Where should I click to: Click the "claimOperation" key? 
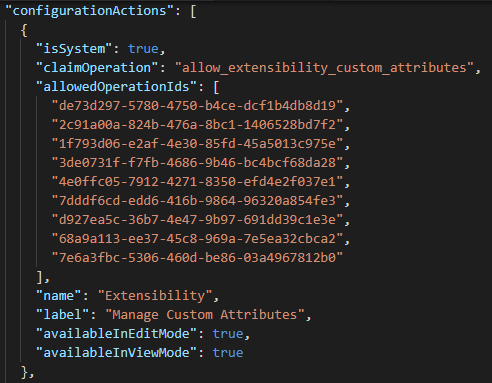(97, 68)
